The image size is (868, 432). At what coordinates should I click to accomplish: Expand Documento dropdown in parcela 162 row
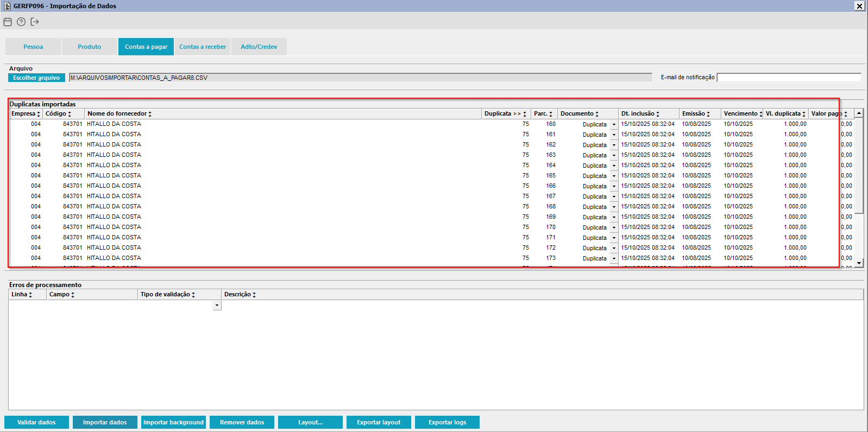614,145
